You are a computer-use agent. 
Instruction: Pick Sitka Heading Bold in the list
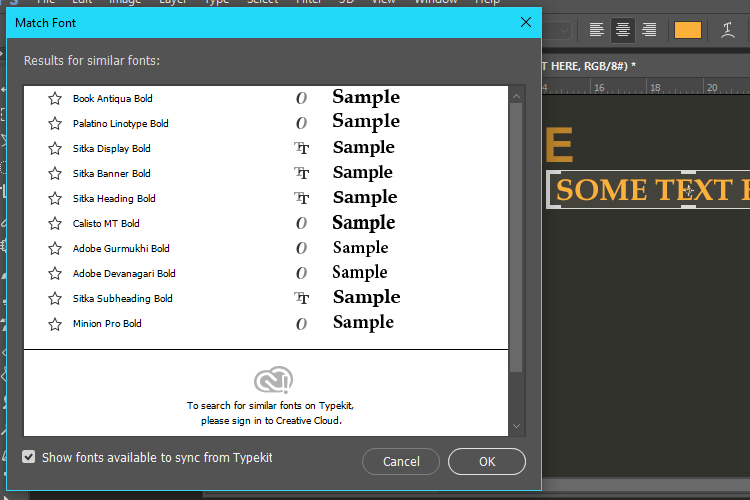pyautogui.click(x=114, y=198)
